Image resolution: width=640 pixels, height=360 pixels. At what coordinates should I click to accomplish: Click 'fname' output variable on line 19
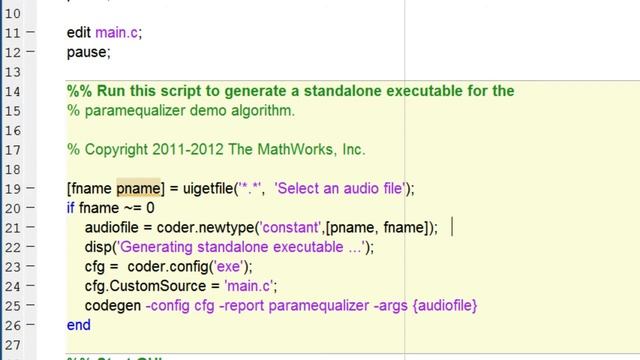[x=91, y=189]
